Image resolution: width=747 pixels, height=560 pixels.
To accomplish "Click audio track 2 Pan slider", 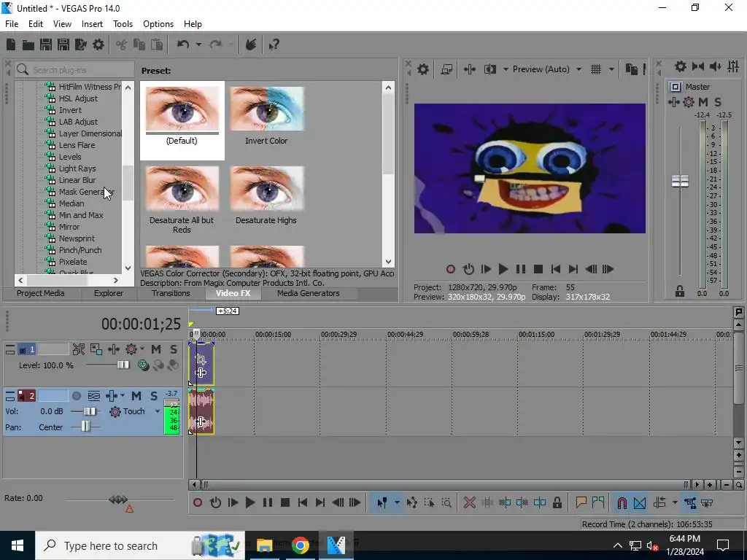I will point(86,427).
